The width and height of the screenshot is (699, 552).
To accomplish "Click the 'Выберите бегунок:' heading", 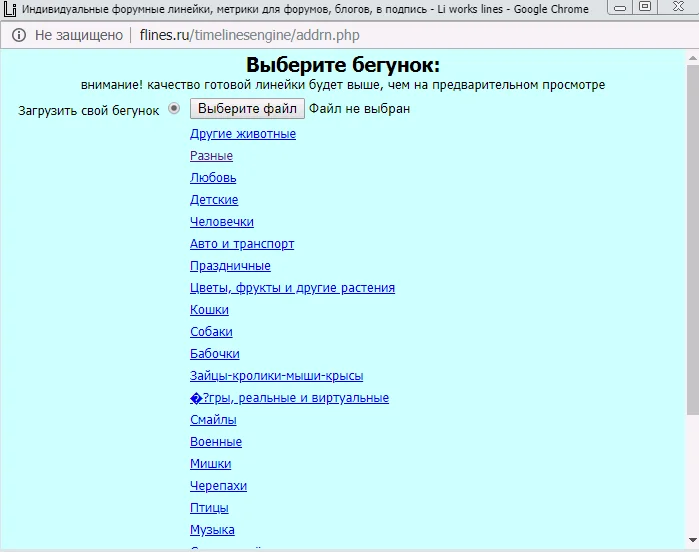I will (343, 65).
